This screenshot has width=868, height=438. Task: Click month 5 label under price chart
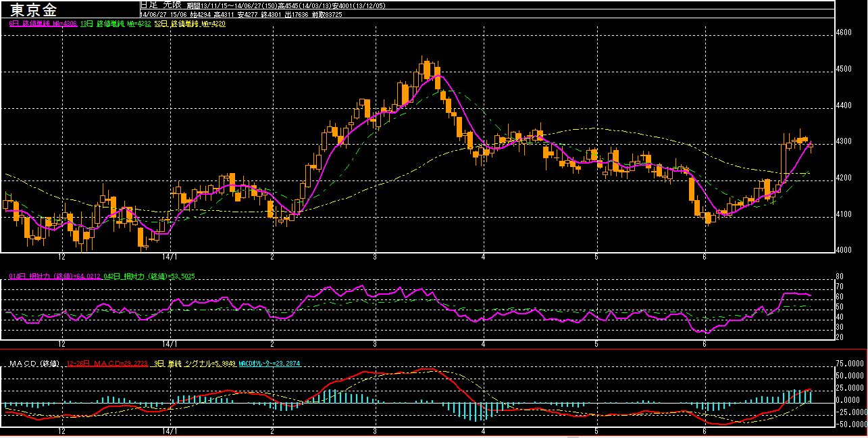[596, 258]
